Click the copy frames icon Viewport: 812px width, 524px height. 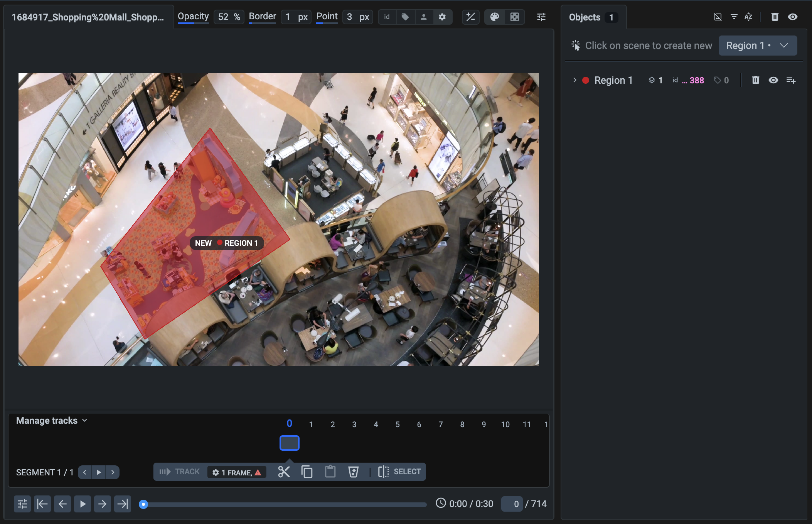click(x=307, y=472)
